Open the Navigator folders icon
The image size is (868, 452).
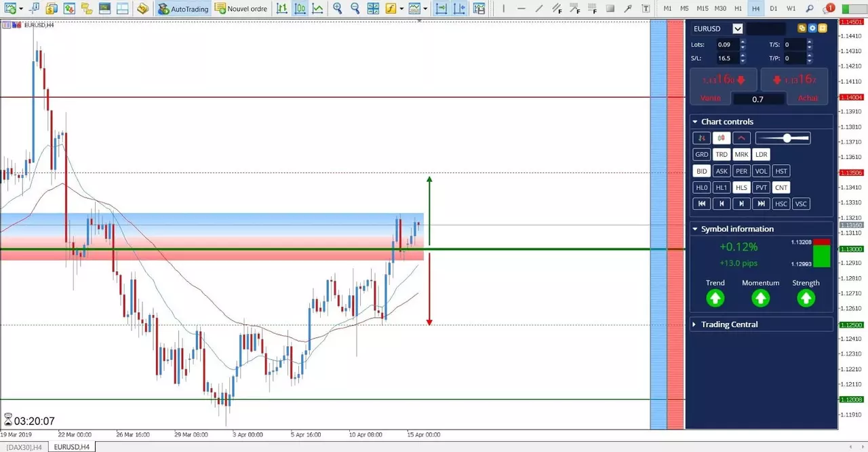coord(86,9)
